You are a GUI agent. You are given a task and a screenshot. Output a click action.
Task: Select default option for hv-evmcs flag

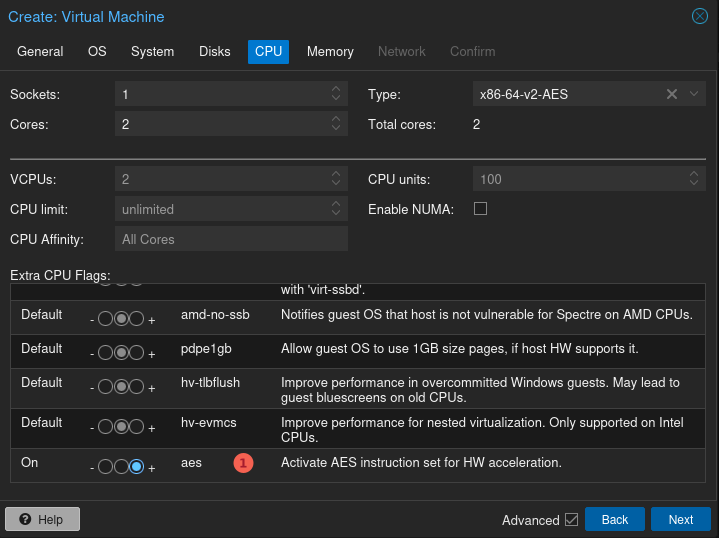coord(121,427)
